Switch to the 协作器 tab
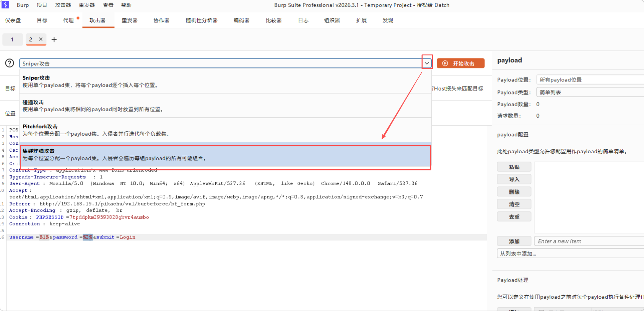This screenshot has height=311, width=644. coord(161,20)
